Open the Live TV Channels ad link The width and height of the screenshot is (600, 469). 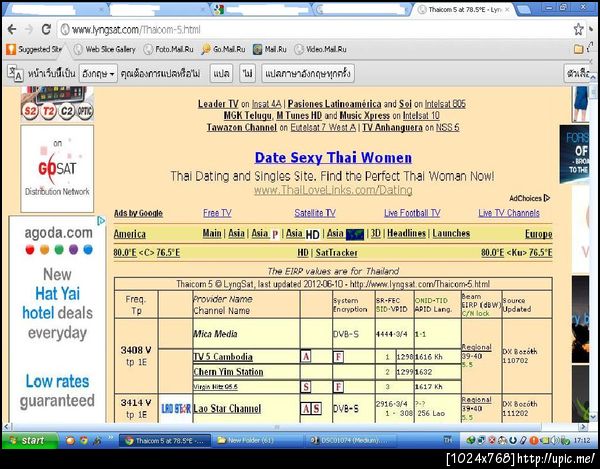click(x=509, y=213)
